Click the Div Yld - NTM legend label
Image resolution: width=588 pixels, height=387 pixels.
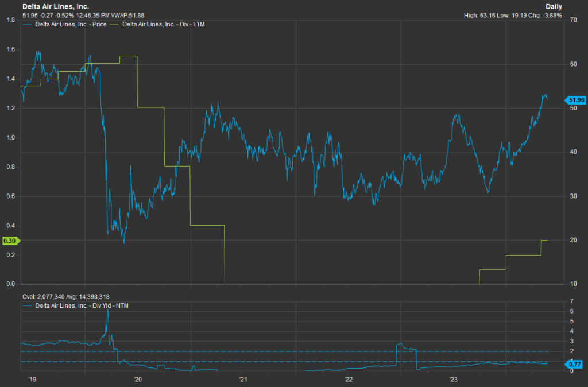click(82, 306)
